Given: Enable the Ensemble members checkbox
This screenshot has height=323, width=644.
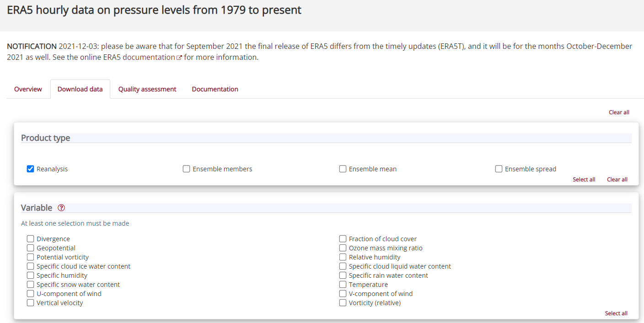Looking at the screenshot, I should [187, 169].
